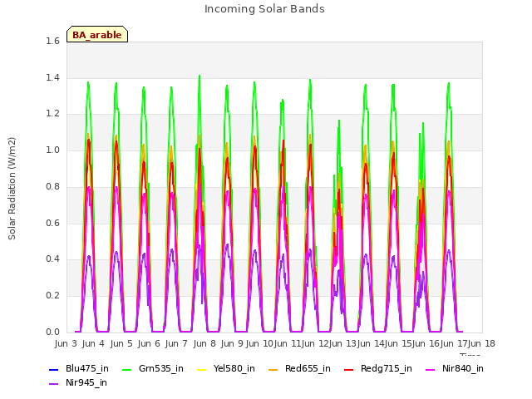
Task: Click the blue Blu475_in legend swatch
Action: [x=53, y=369]
